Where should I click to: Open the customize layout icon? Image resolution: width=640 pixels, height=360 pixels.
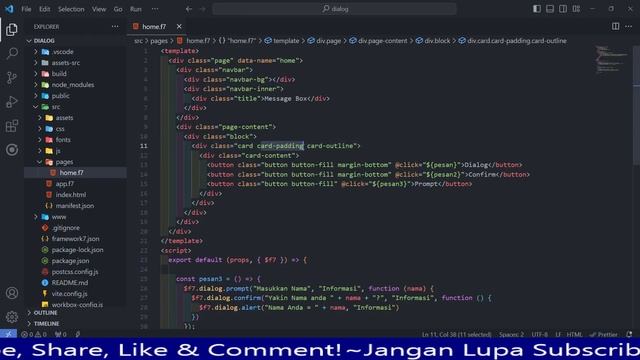(576, 9)
